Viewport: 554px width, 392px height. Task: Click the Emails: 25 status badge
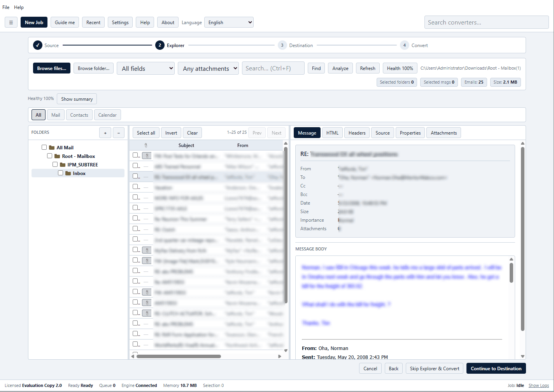(x=474, y=82)
